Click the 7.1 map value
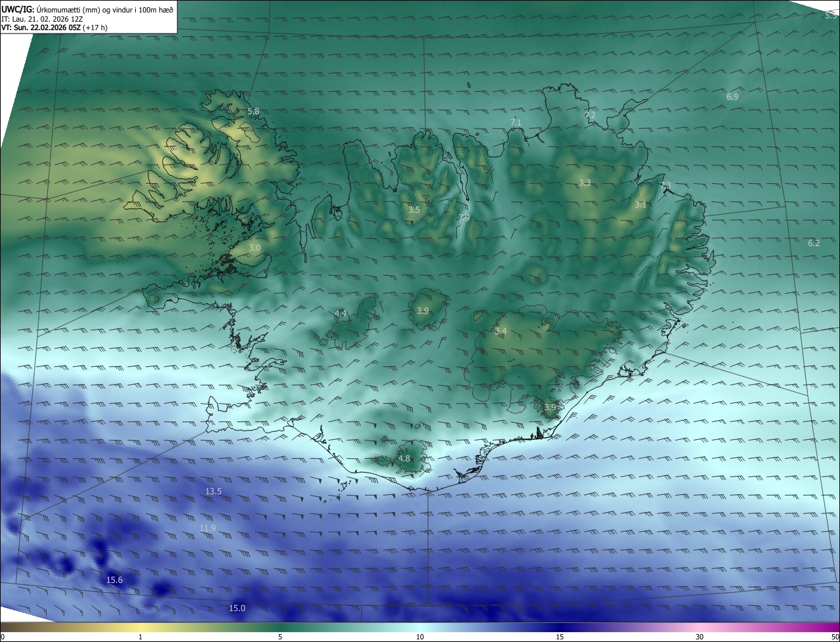Screen dimensions: 840x642 [516, 122]
